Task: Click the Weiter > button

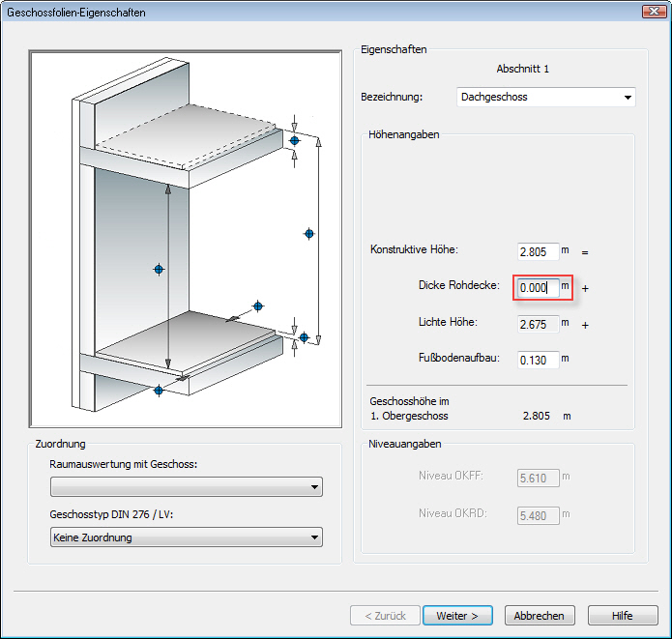Action: point(457,616)
